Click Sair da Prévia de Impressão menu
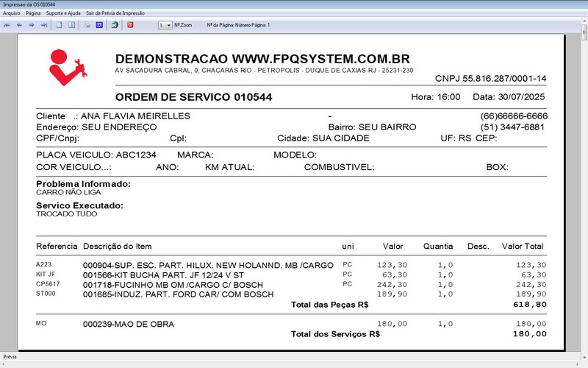Screen dimensions: 588x368 click(x=115, y=13)
